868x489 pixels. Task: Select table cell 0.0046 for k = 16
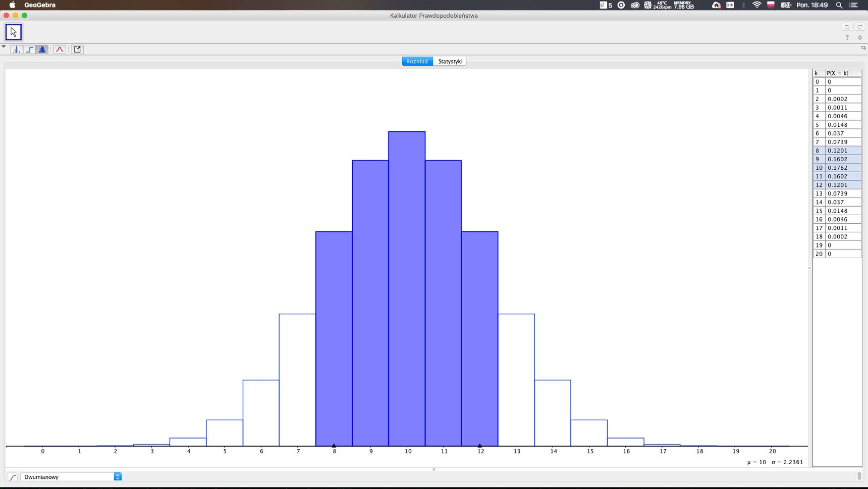pyautogui.click(x=843, y=219)
